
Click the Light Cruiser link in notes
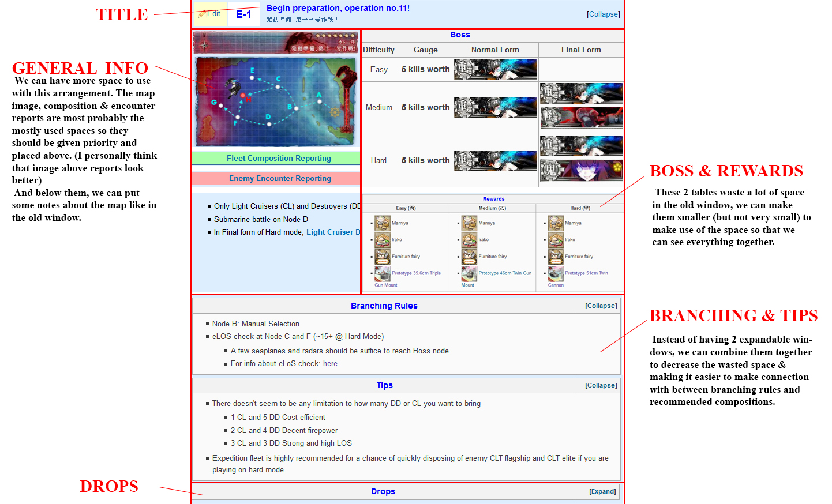point(329,232)
